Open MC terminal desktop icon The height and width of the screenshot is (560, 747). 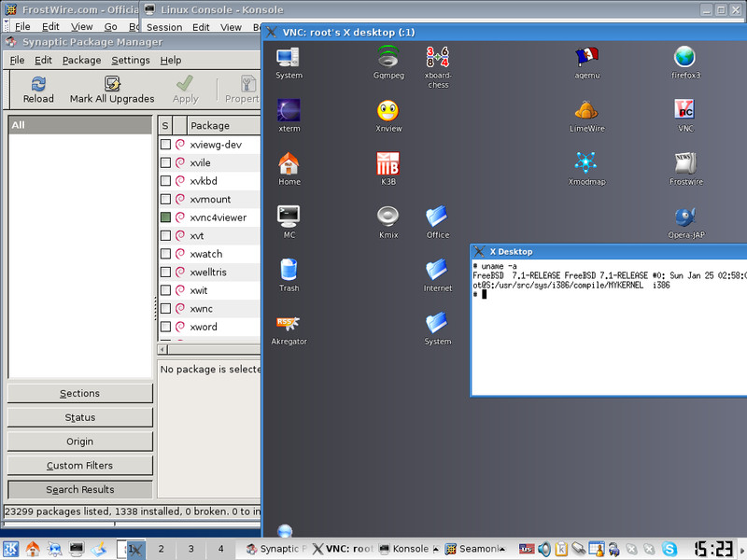[x=289, y=217]
